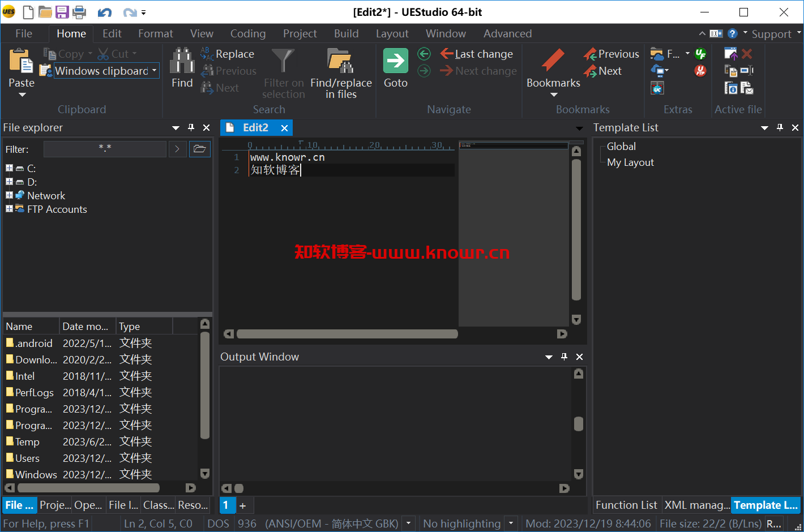Switch to the Coding ribbon tab
This screenshot has height=532, width=804.
[248, 33]
